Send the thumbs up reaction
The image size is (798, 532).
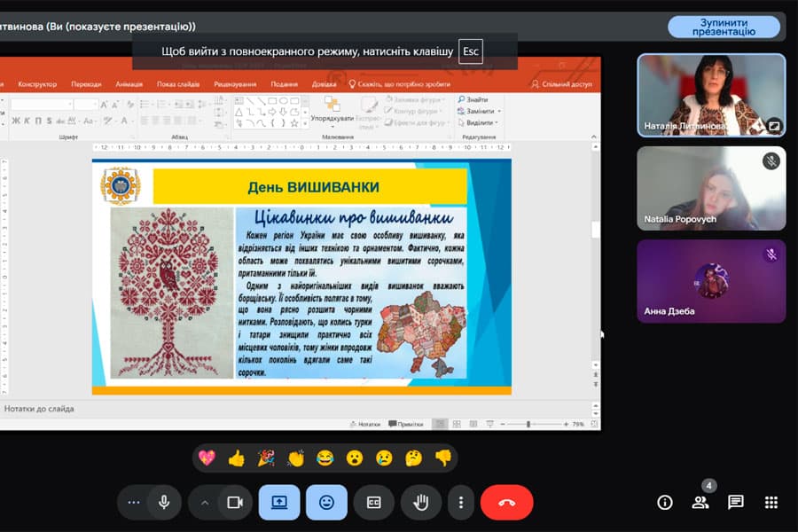(236, 458)
